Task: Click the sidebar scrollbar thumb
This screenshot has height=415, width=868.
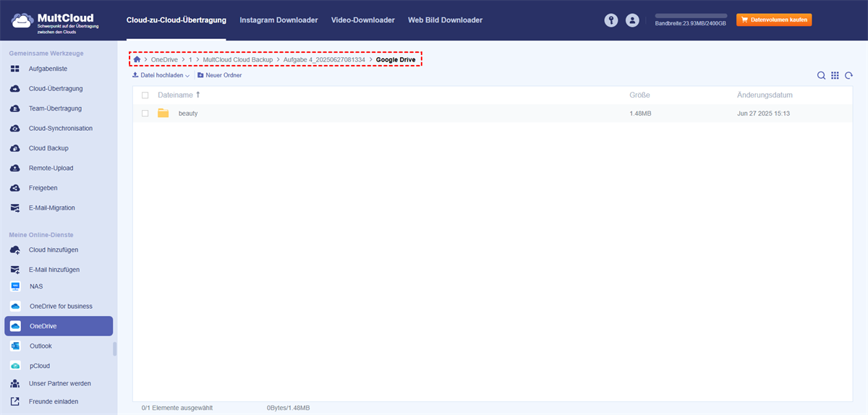Action: (x=115, y=349)
